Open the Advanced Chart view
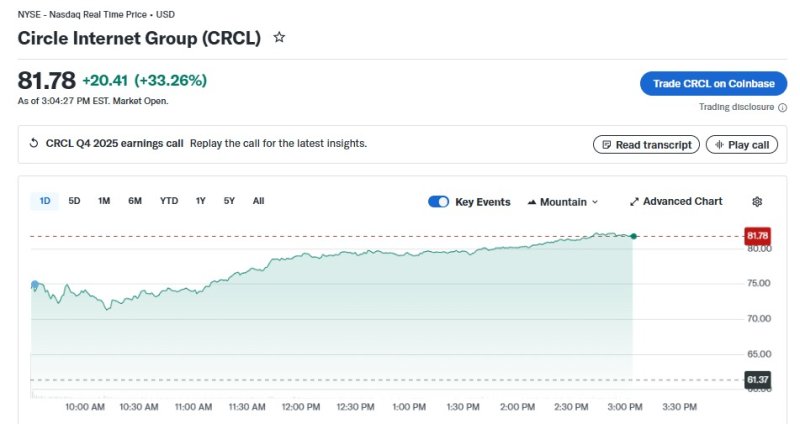Image resolution: width=800 pixels, height=424 pixels. (x=675, y=201)
